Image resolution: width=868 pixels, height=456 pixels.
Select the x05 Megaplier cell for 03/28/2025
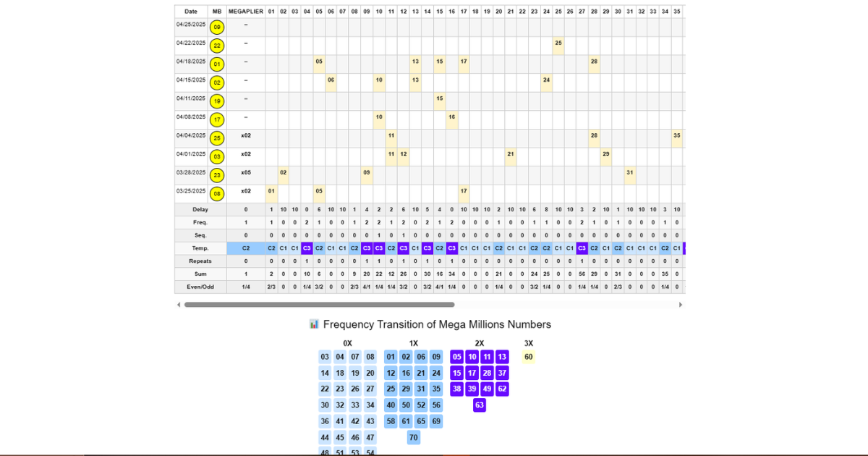(246, 173)
